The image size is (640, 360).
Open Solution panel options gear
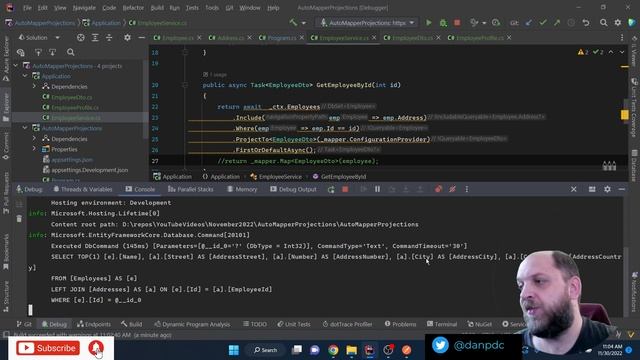(x=127, y=38)
